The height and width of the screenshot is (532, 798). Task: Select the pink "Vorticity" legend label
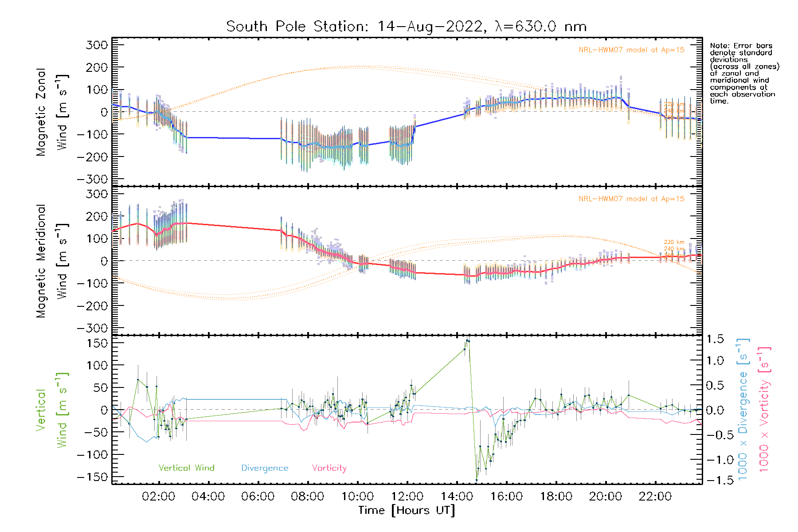click(329, 468)
